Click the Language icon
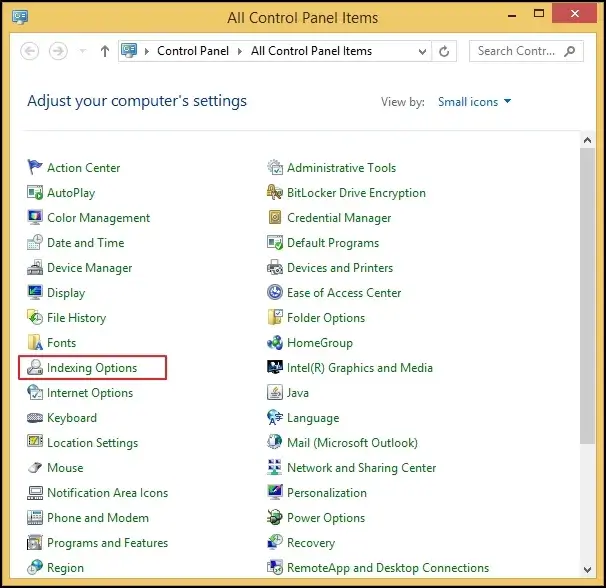 [x=275, y=418]
